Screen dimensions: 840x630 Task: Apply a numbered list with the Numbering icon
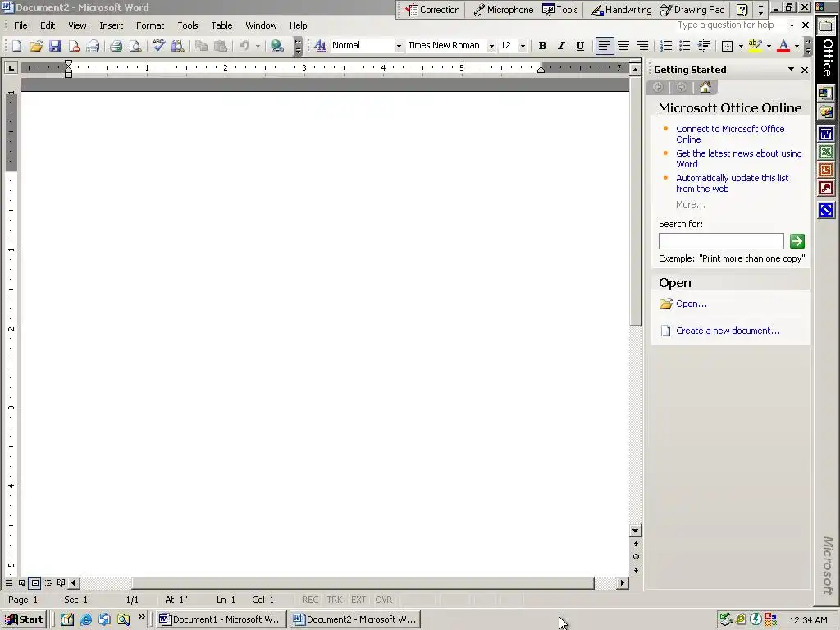coord(666,46)
